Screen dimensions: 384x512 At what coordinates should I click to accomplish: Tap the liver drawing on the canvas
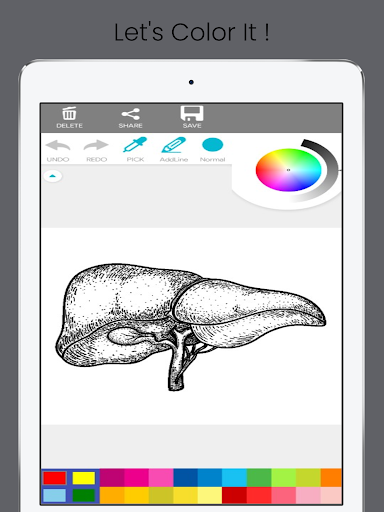190,327
